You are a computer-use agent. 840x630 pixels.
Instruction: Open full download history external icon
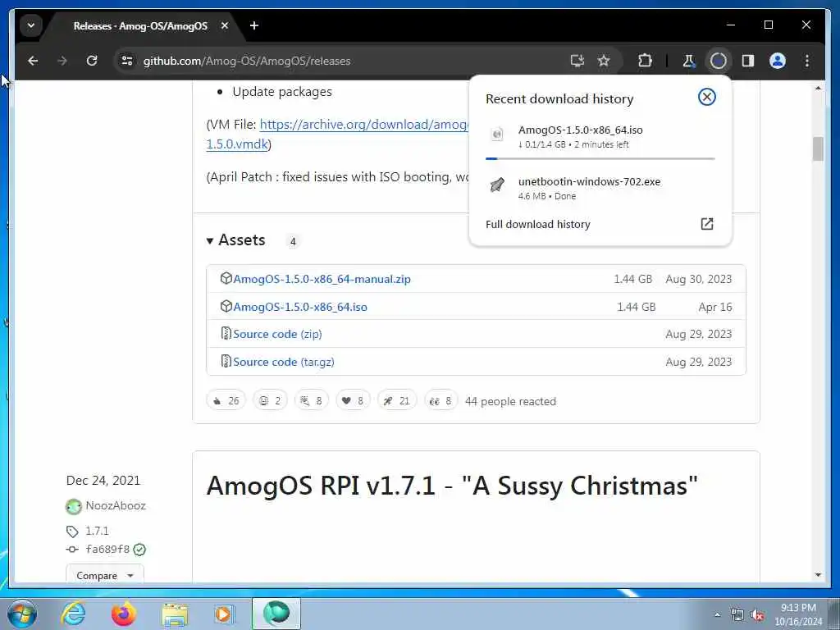point(707,224)
